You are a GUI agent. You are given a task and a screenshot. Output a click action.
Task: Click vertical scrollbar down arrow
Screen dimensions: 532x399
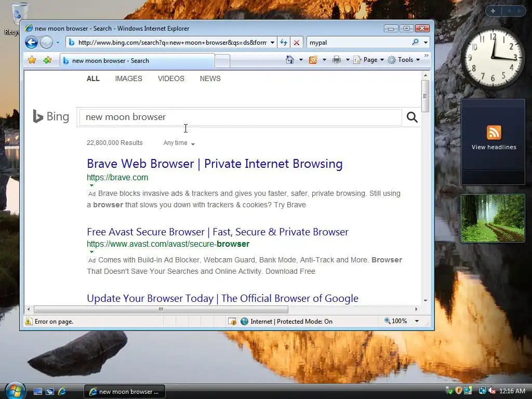point(425,301)
